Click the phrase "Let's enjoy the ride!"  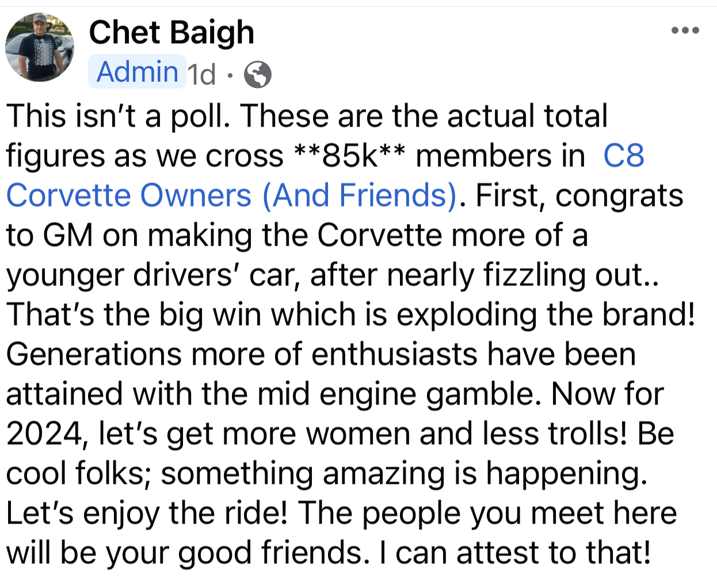[x=146, y=514]
